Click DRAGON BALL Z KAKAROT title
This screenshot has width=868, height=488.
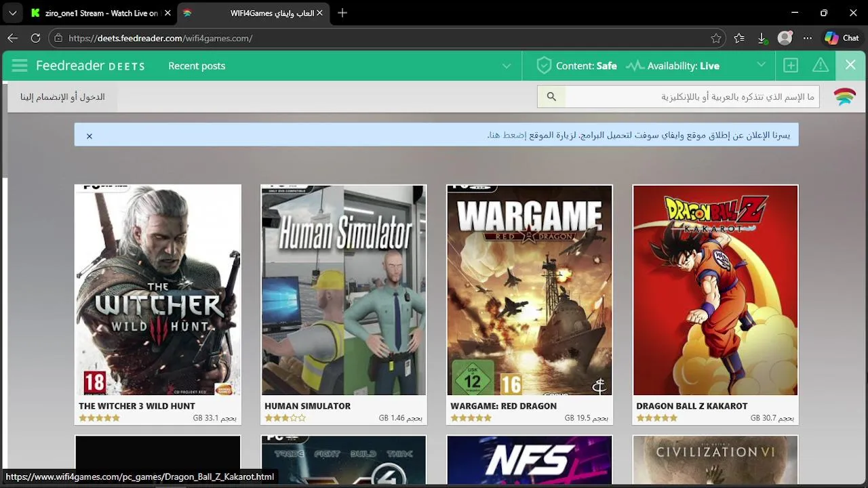tap(692, 406)
